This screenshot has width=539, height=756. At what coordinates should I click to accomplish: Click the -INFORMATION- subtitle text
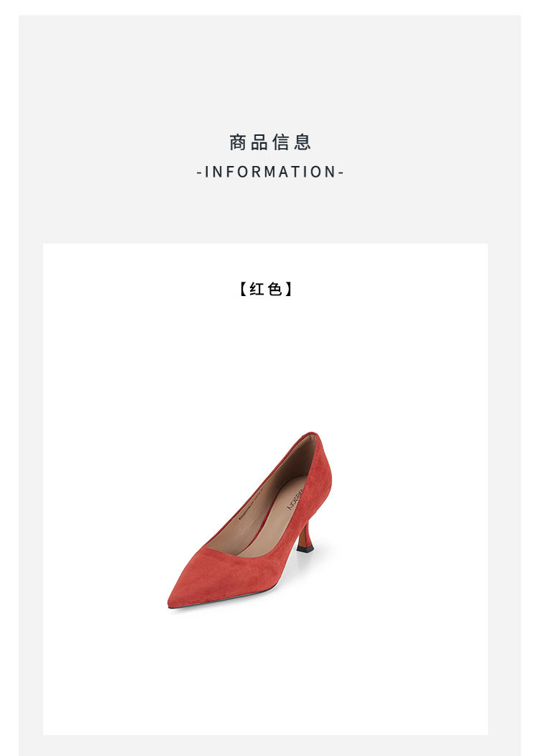[269, 172]
